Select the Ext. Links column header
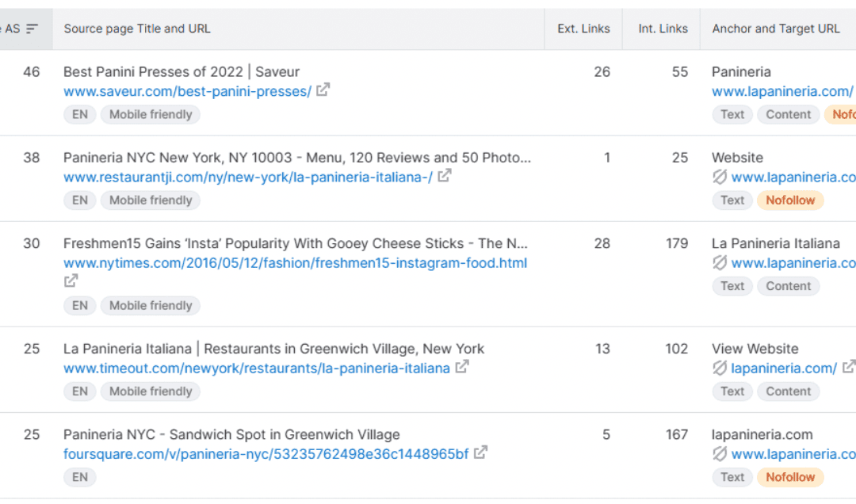 [x=583, y=29]
